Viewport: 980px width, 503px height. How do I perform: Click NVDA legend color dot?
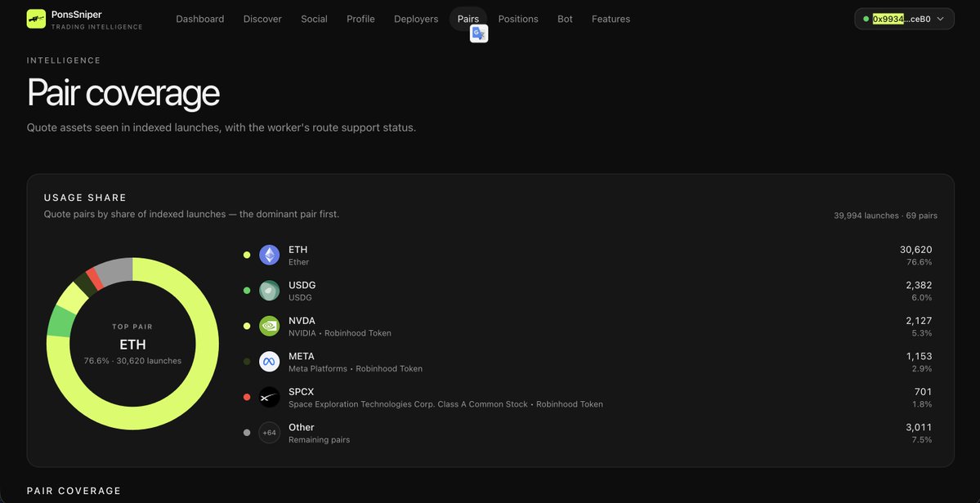point(247,326)
